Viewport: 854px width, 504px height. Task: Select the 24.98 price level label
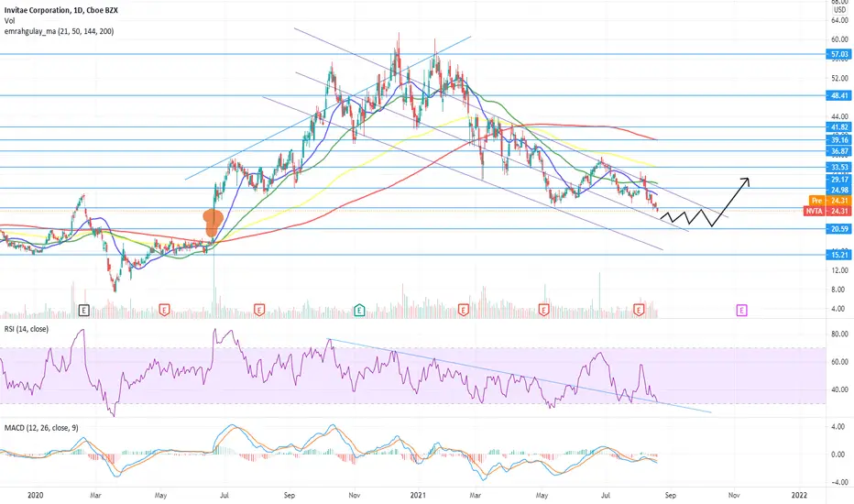point(839,190)
